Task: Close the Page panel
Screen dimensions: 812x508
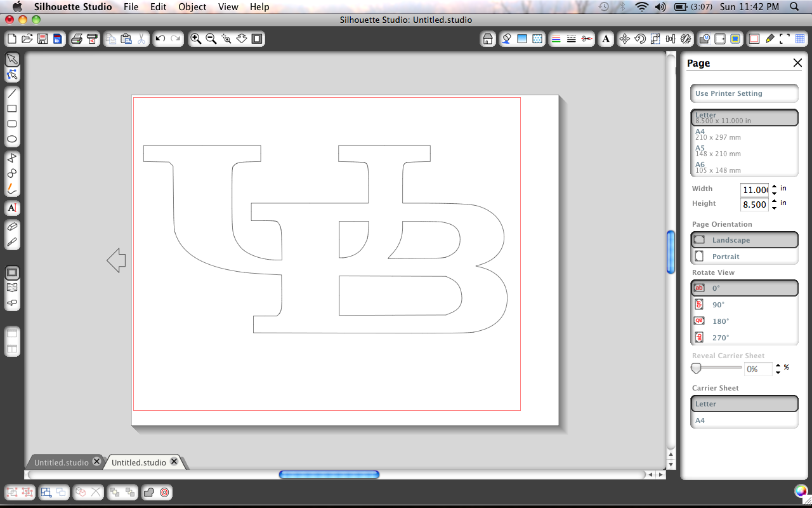Action: pyautogui.click(x=797, y=63)
